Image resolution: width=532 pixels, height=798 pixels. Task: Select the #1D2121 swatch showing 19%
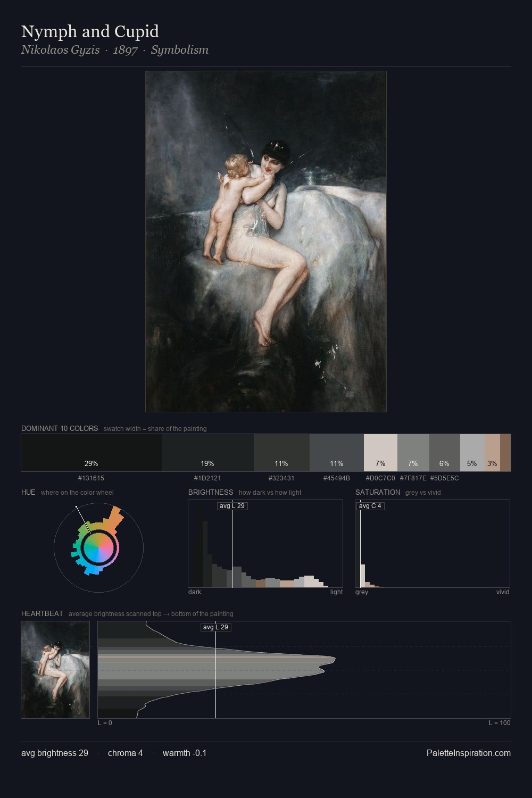click(207, 453)
